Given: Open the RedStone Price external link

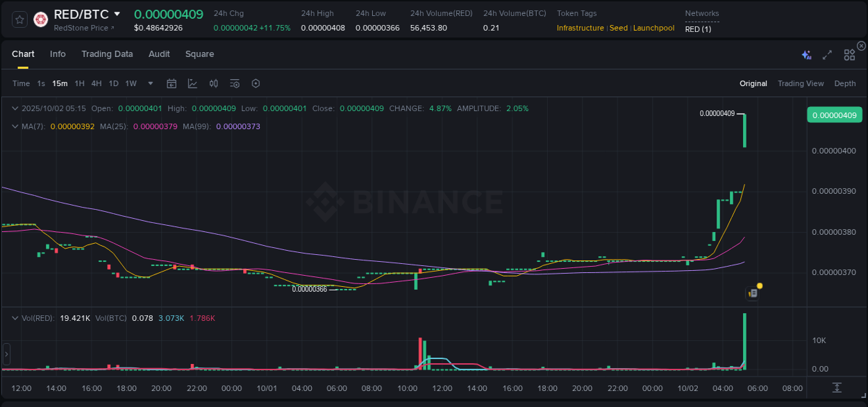Looking at the screenshot, I should pyautogui.click(x=83, y=28).
